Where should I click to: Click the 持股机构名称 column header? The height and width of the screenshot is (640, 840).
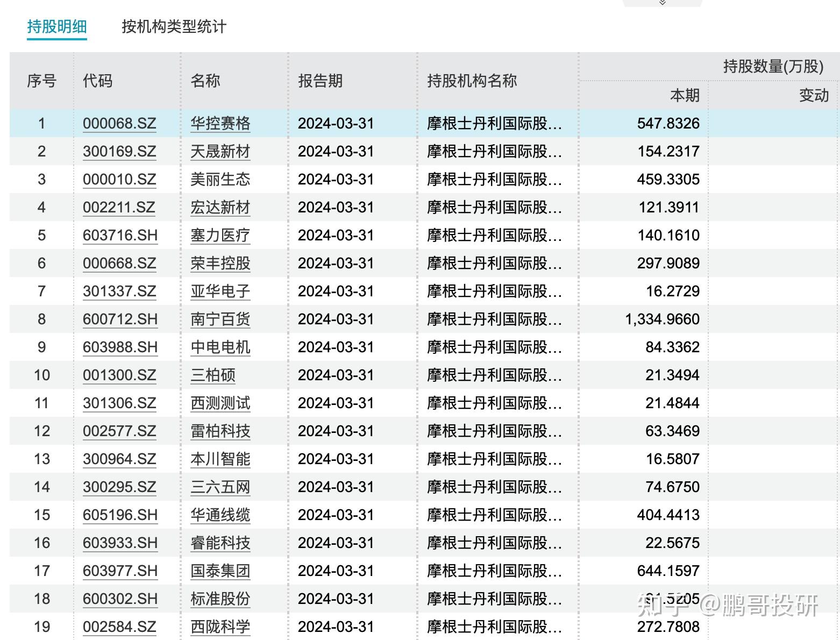(472, 81)
